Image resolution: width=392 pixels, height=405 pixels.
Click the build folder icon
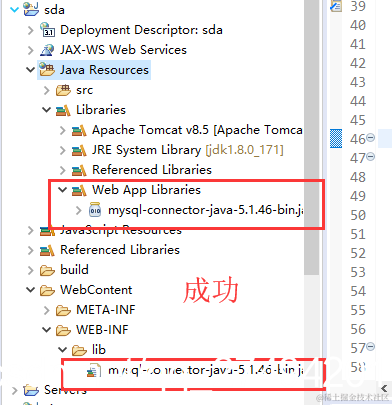[47, 270]
